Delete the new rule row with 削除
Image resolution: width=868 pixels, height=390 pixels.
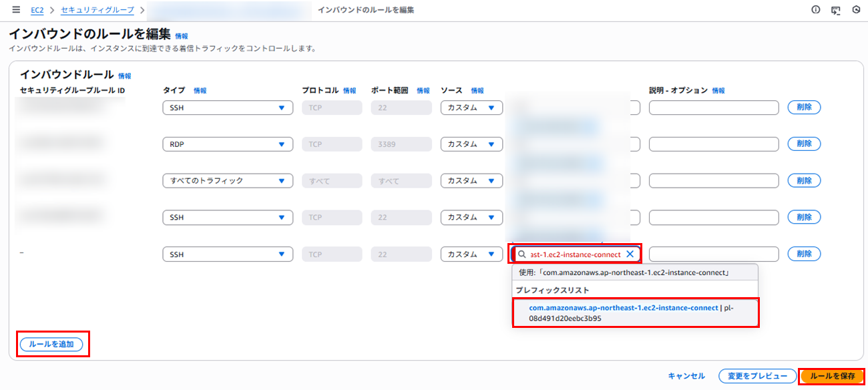804,254
